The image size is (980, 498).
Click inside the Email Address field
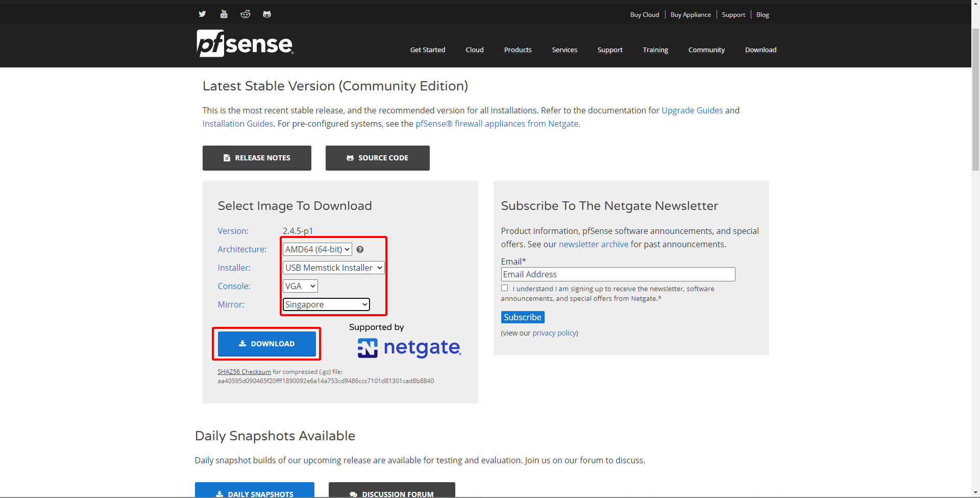pos(618,274)
